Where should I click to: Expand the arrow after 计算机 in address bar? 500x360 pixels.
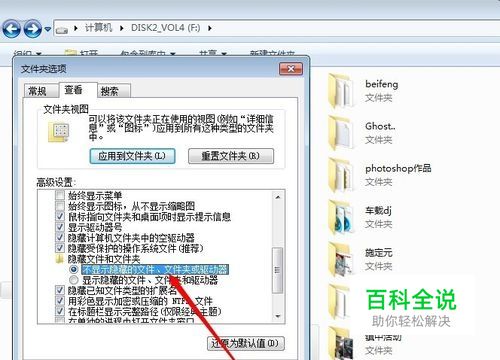(121, 28)
